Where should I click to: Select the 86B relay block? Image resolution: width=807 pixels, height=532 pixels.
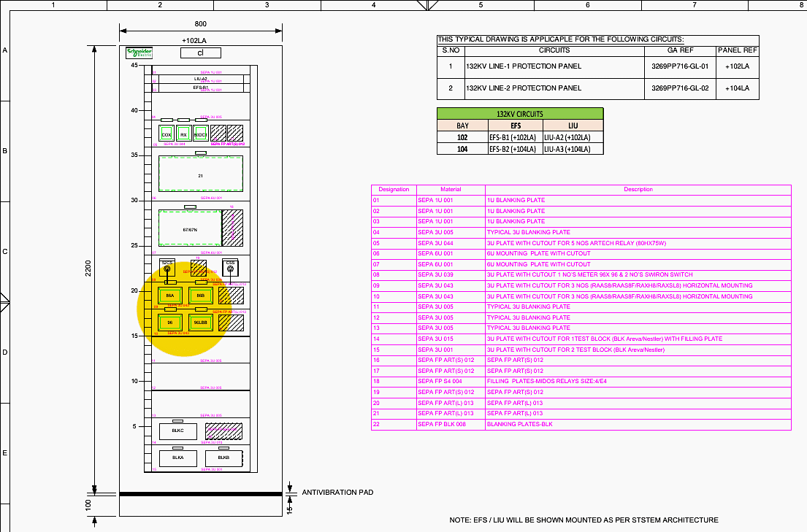(x=201, y=296)
